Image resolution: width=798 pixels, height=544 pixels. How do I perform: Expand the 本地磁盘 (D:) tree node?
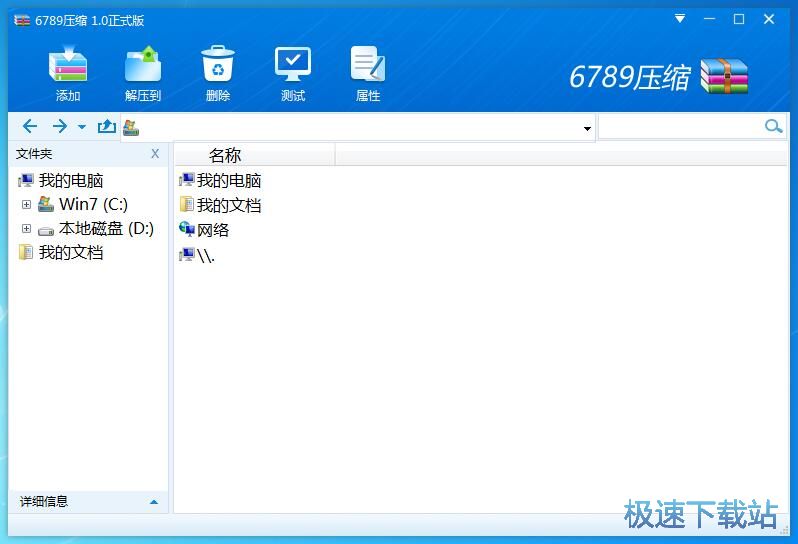pyautogui.click(x=26, y=228)
